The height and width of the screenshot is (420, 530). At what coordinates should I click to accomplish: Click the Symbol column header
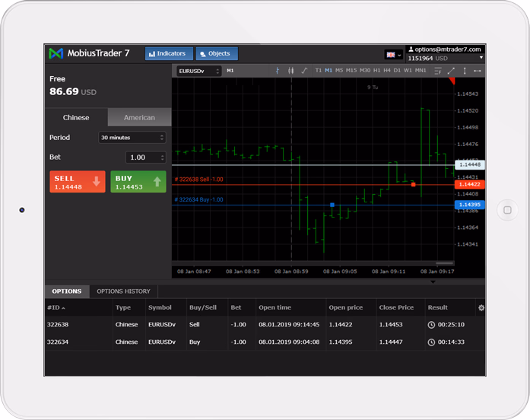pyautogui.click(x=160, y=307)
